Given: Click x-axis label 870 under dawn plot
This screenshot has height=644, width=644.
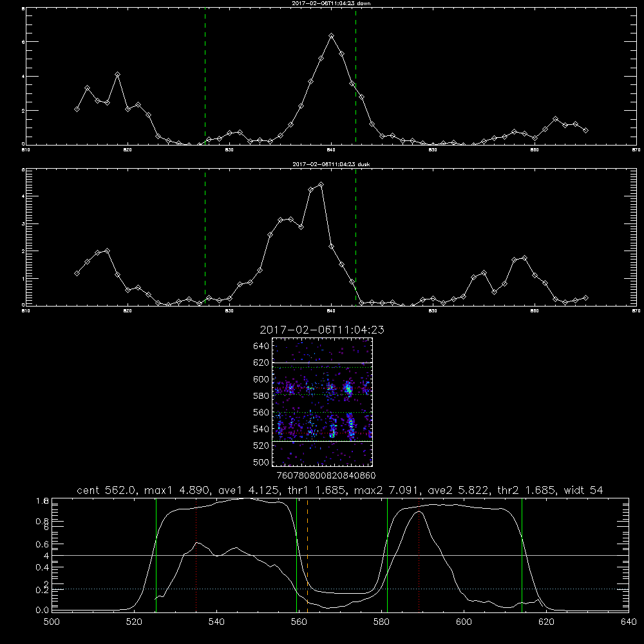Looking at the screenshot, I should coord(636,150).
